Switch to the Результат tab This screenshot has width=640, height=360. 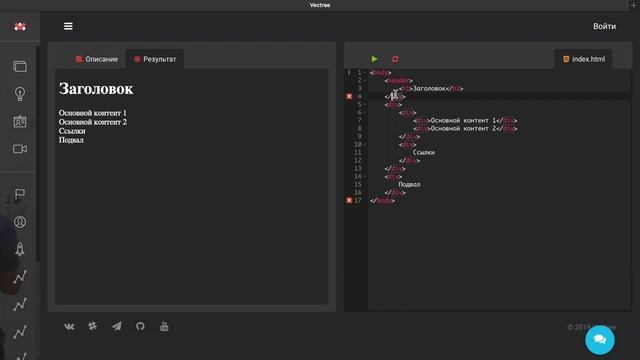[155, 59]
